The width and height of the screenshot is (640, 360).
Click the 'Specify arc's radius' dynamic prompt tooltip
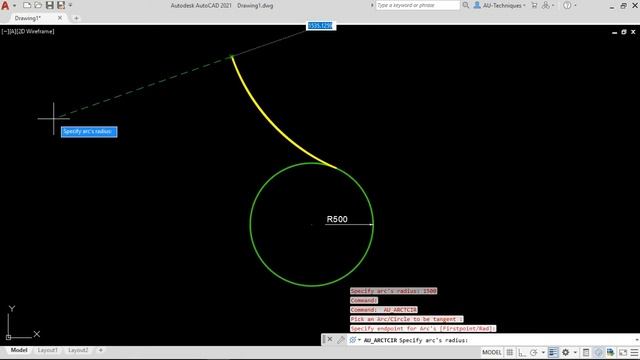[89, 131]
